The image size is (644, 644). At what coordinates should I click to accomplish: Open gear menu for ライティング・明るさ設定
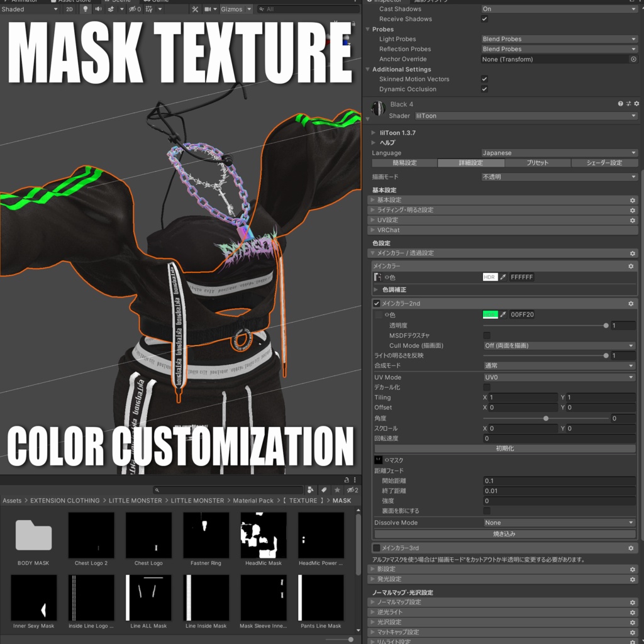(633, 210)
